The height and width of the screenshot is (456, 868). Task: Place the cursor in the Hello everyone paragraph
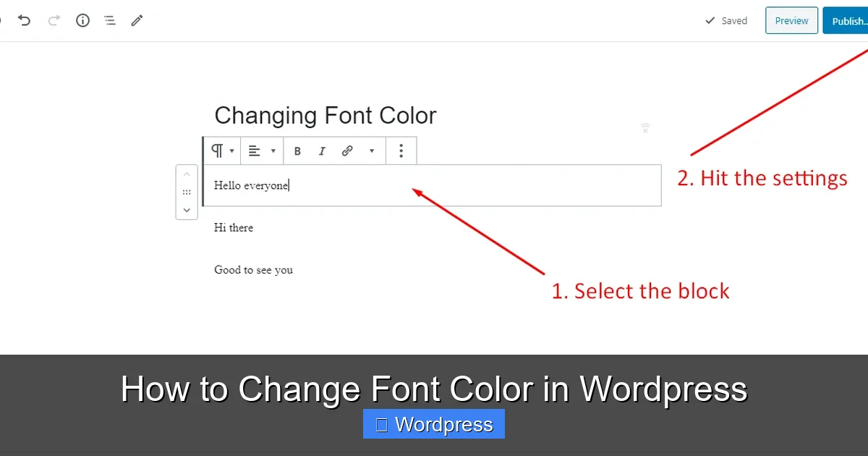(x=252, y=185)
